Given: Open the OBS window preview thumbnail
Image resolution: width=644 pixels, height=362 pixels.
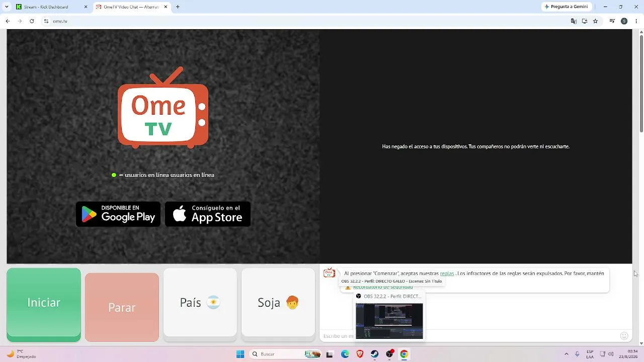Looking at the screenshot, I should coord(389,321).
